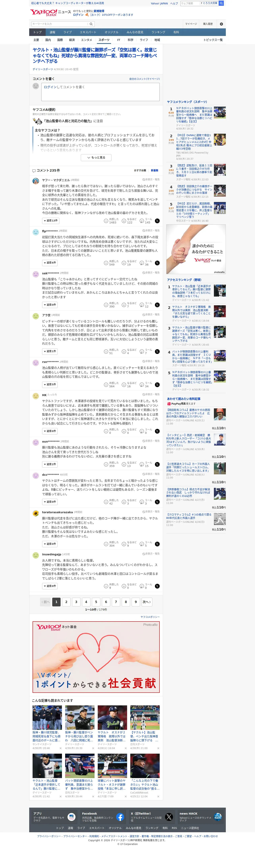Tap うーん icon on toratorasakurazaka's comment

tap(142, 544)
